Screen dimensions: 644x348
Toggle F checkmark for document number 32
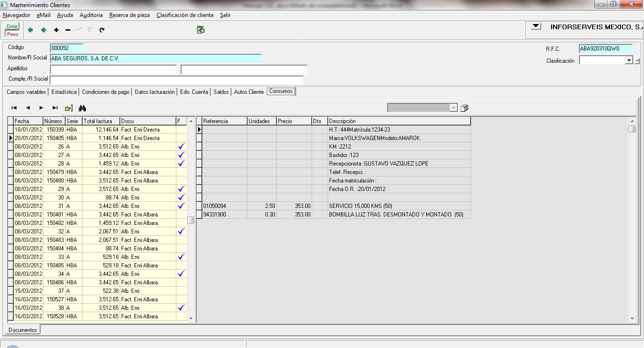click(181, 232)
